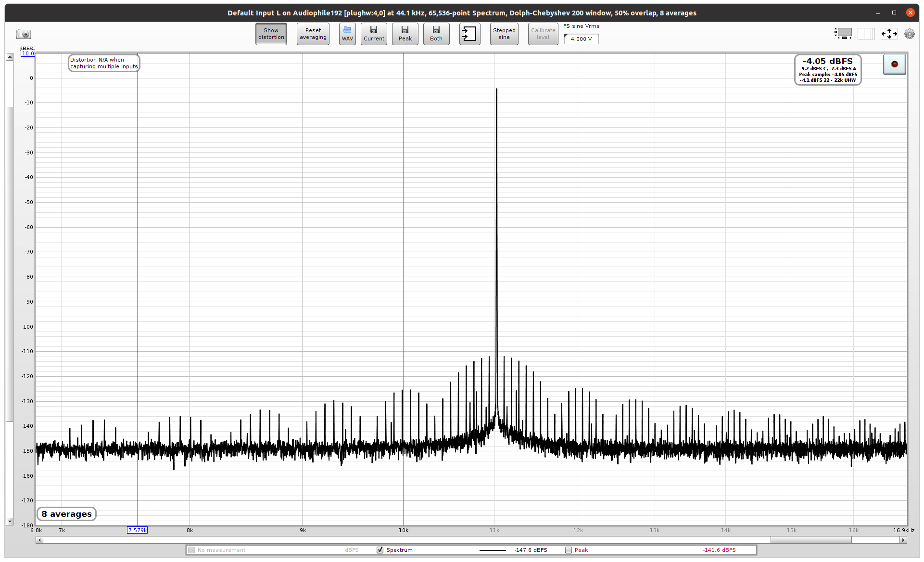Viewport: 924px width, 562px height.
Task: Open the input selection arrow-box icon
Action: (469, 34)
